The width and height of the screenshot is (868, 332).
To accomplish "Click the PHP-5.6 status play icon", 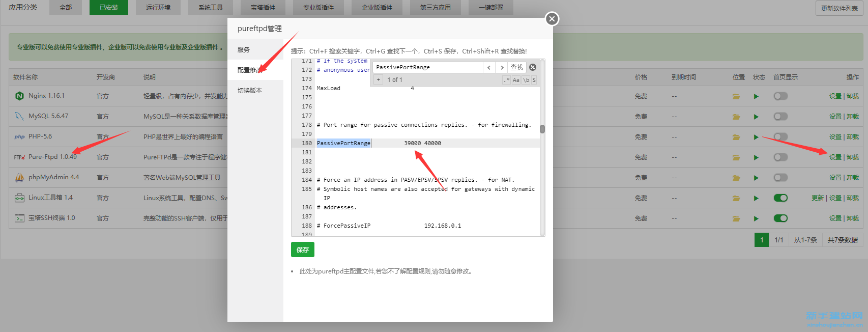I will [756, 137].
